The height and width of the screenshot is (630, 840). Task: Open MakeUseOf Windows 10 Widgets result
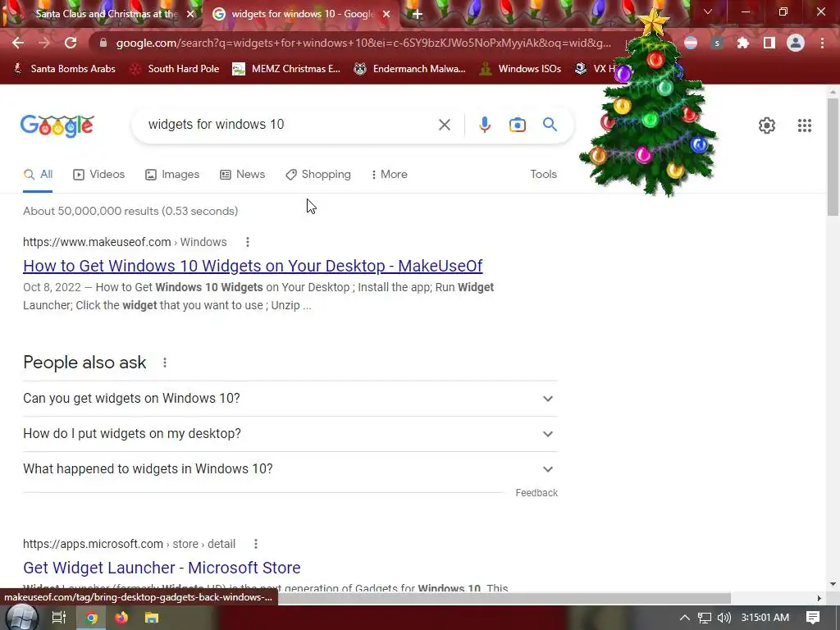coord(253,267)
